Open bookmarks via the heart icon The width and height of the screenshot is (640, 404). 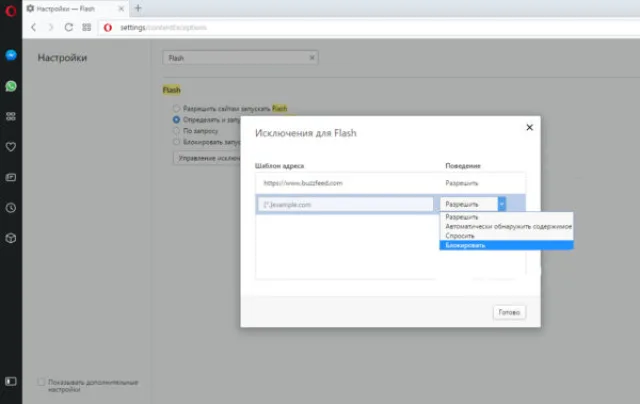(11, 147)
